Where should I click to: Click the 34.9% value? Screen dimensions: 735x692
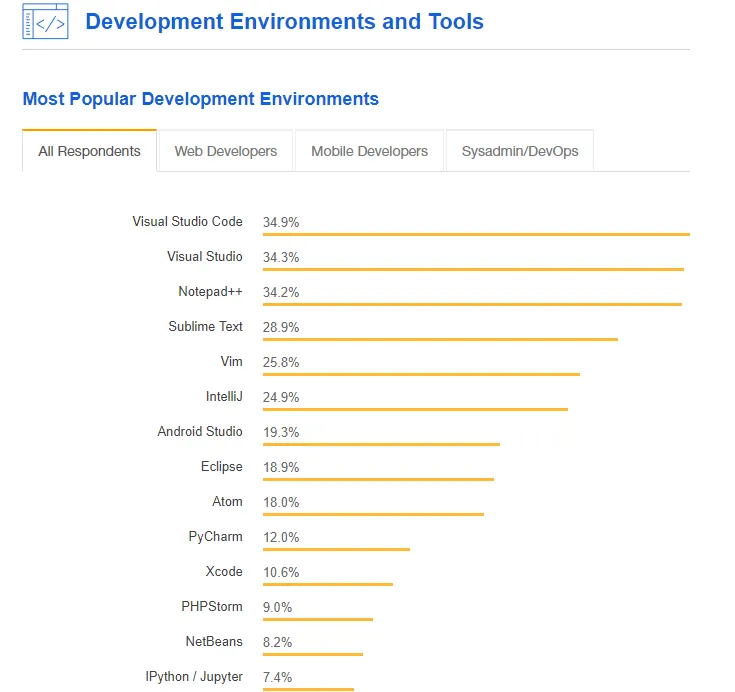[x=281, y=222]
